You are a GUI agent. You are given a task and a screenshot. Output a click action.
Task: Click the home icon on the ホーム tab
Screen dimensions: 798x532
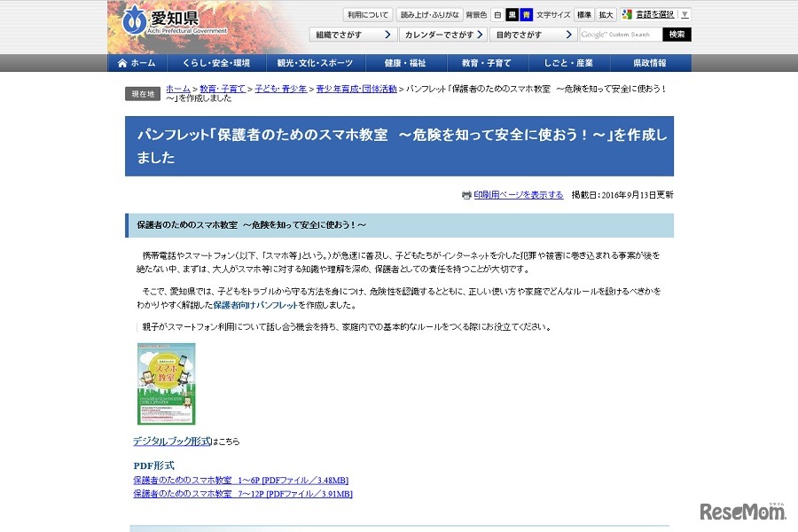[x=123, y=63]
